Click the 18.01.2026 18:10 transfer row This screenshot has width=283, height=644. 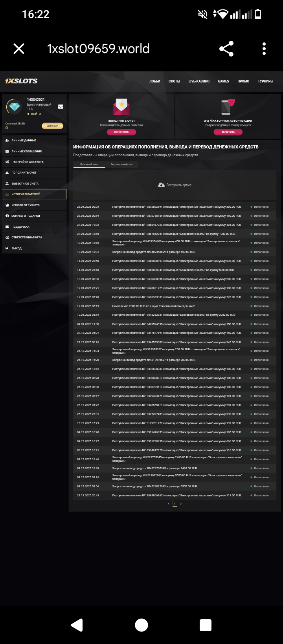pyautogui.click(x=175, y=243)
